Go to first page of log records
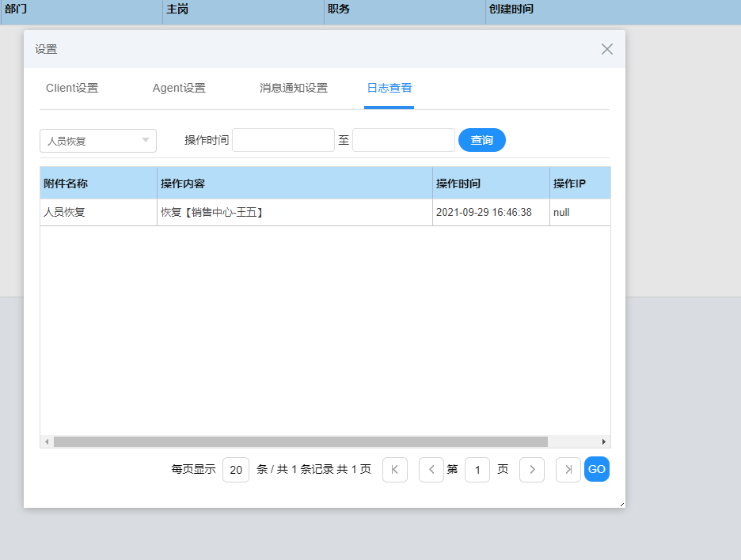The image size is (741, 560). pyautogui.click(x=395, y=470)
